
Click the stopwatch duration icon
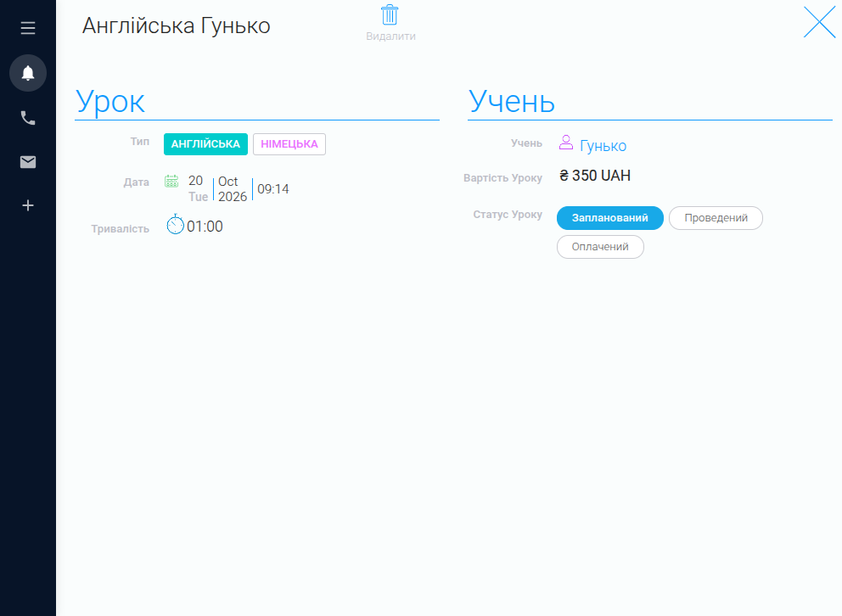[x=175, y=224]
